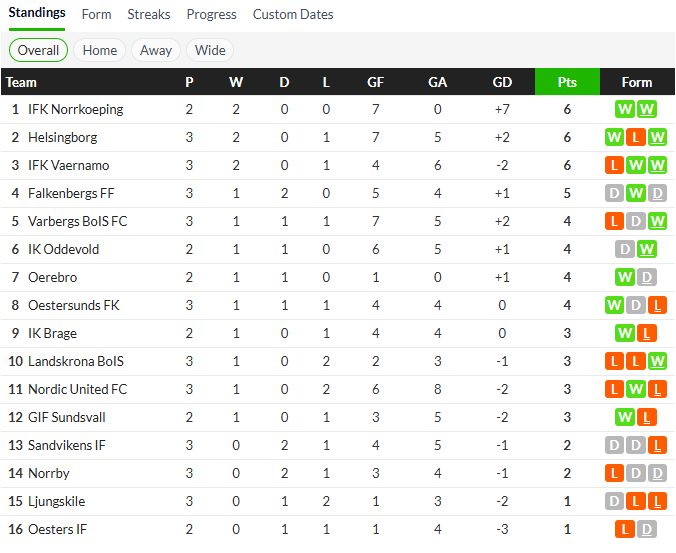
Task: Enable the Wide table view
Action: 210,50
